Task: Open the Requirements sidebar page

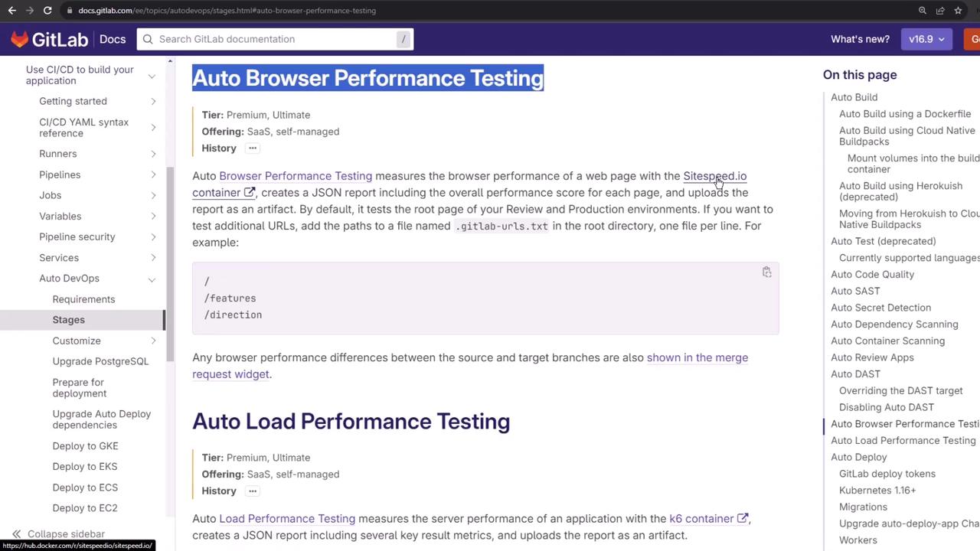Action: pos(83,299)
